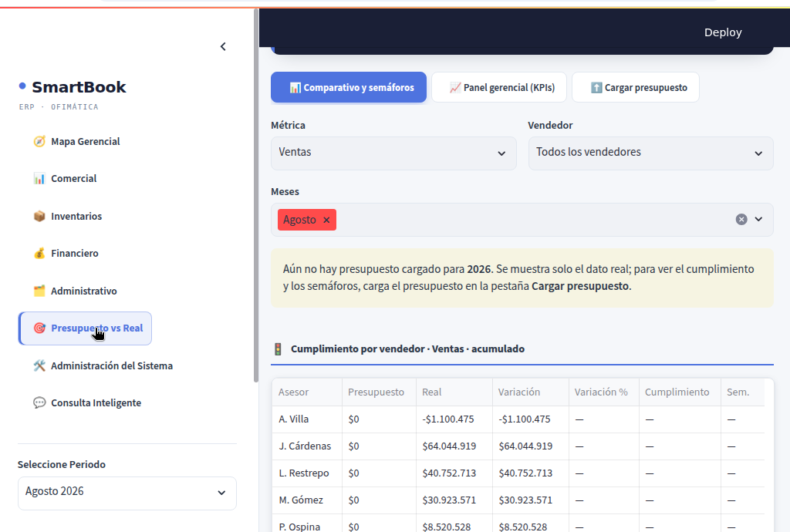
Task: Expand the Meses multiselect chevron
Action: pyautogui.click(x=759, y=220)
